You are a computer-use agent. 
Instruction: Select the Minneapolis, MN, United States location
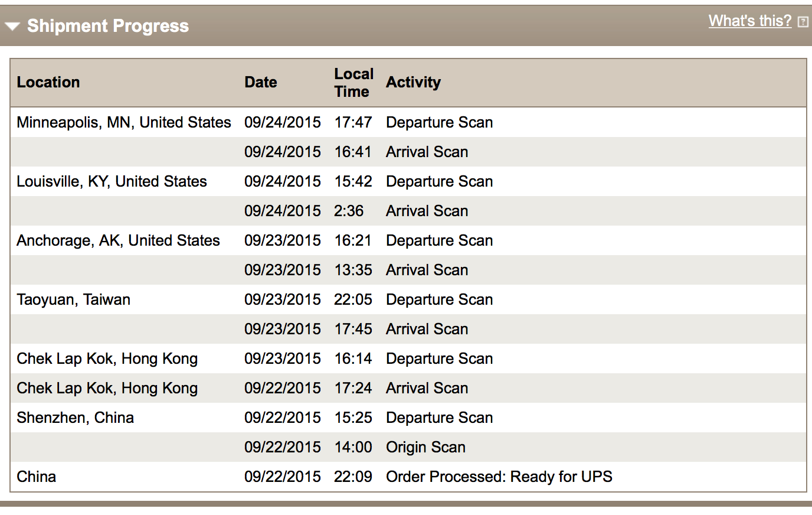point(124,122)
